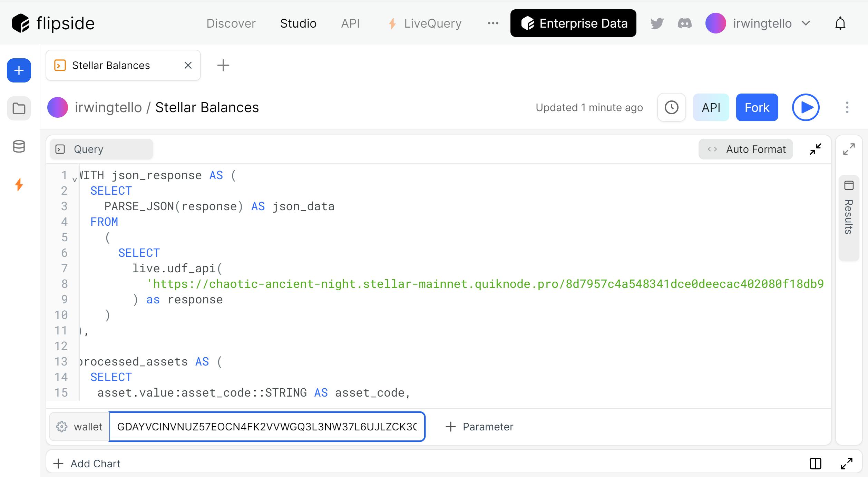Click the user avatar in top bar
This screenshot has width=868, height=477.
pos(715,23)
